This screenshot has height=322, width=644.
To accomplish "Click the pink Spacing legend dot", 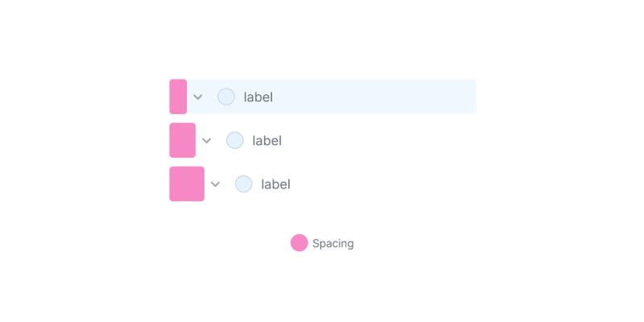I will pos(299,242).
